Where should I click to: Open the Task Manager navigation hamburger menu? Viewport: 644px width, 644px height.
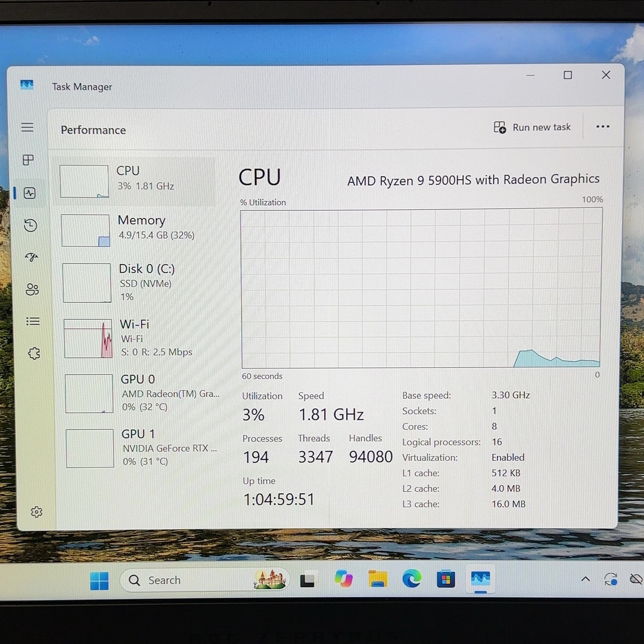point(27,127)
